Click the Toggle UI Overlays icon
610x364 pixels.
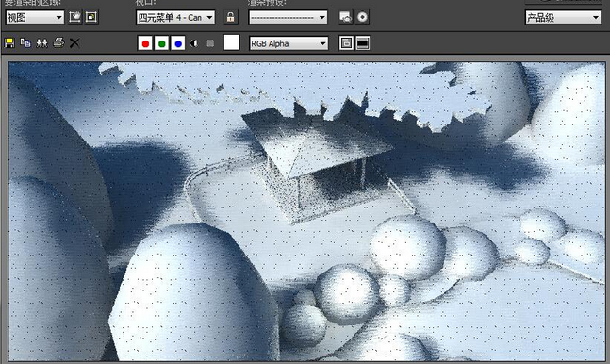(x=346, y=43)
